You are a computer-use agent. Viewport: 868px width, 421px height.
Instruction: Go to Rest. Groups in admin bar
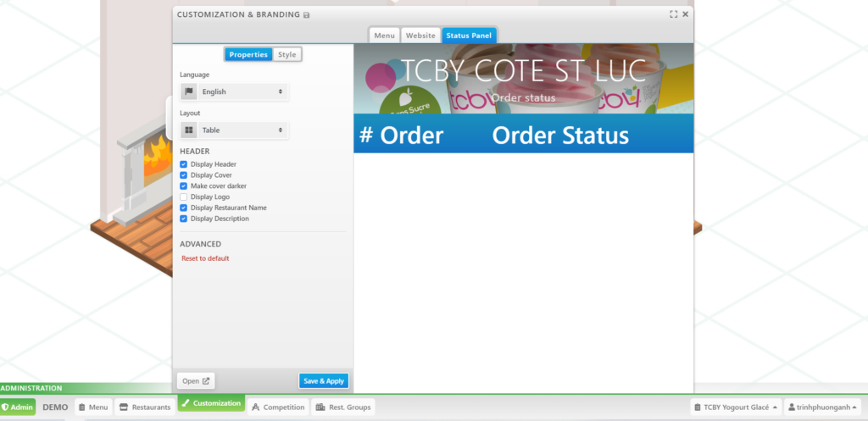(x=342, y=407)
